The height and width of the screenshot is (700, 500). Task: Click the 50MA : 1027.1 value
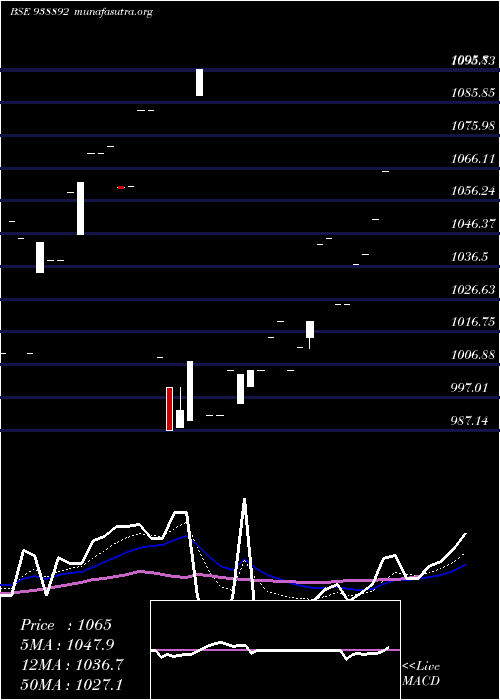coord(71,684)
